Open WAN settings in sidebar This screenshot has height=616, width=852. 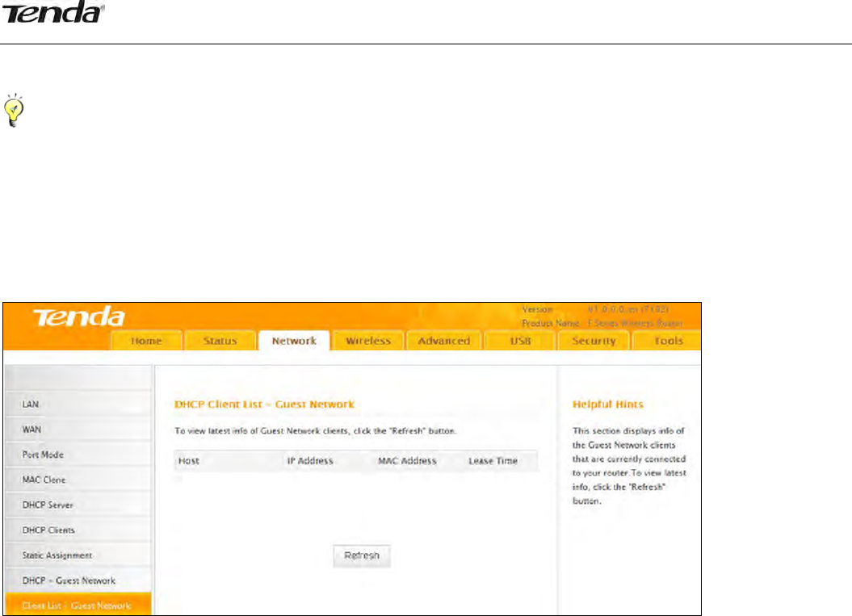[78, 430]
